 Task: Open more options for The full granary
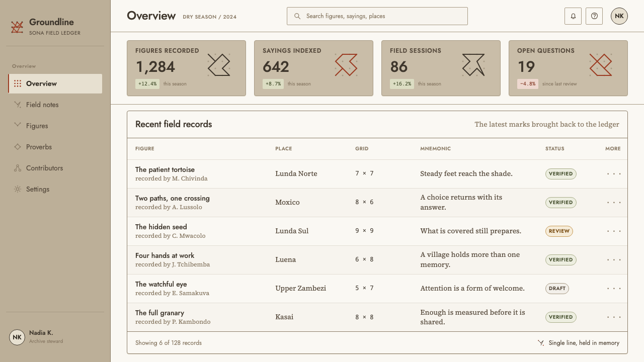614,317
